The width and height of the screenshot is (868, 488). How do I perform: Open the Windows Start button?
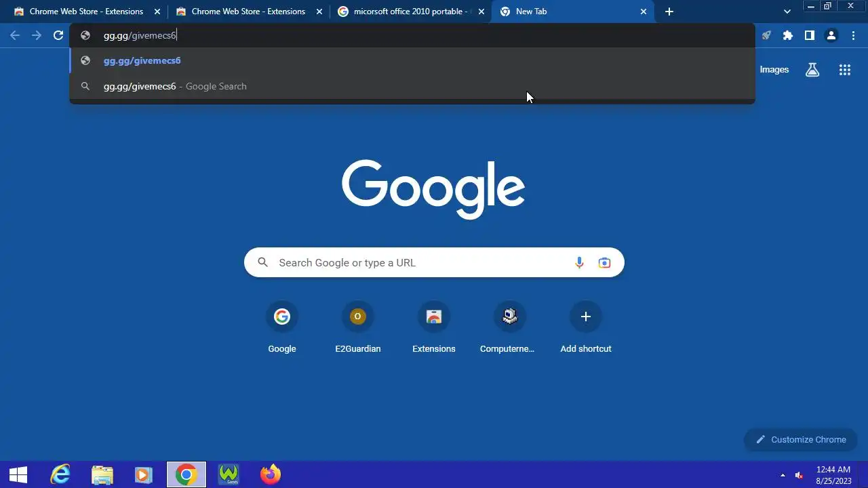(x=18, y=474)
